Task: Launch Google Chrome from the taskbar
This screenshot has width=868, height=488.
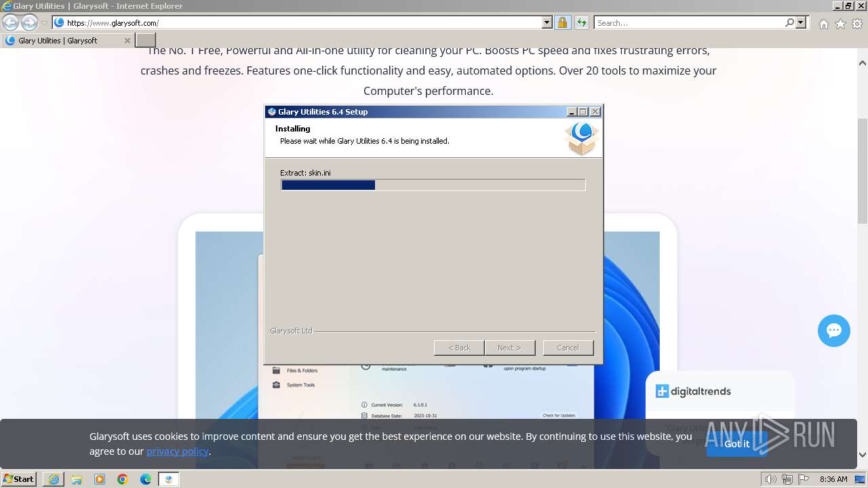Action: pos(123,479)
